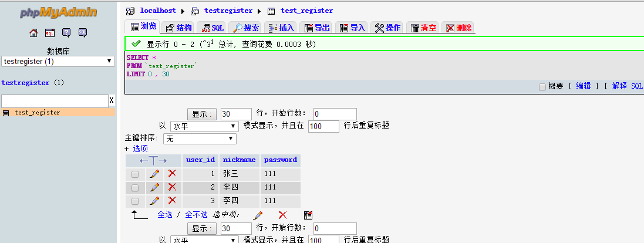Screen dimensions: 644x243
Task: Toggle the 概要 checkbox
Action: [542, 87]
